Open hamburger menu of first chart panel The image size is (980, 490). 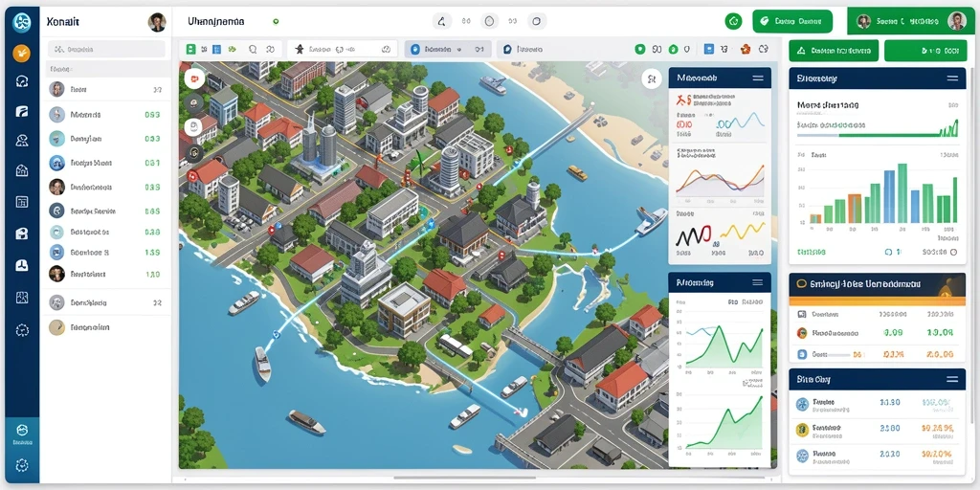click(x=758, y=78)
